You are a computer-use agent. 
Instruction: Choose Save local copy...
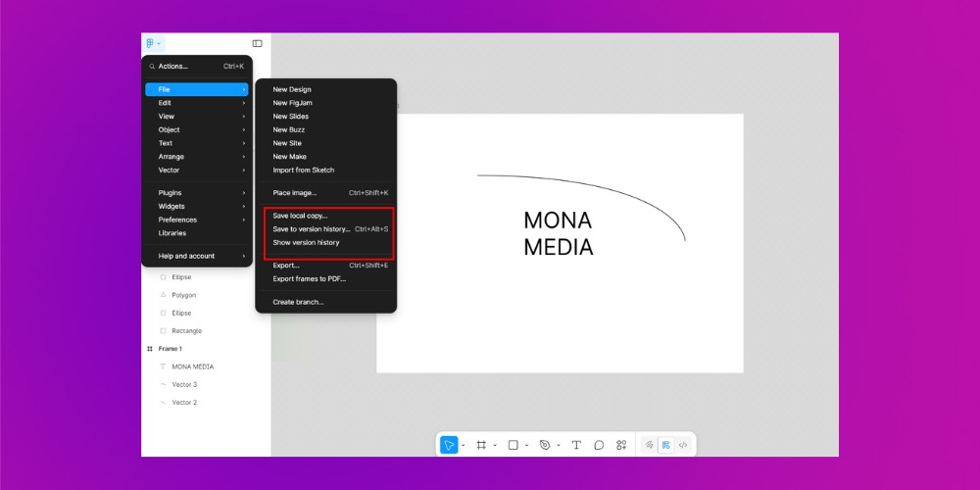(x=326, y=216)
